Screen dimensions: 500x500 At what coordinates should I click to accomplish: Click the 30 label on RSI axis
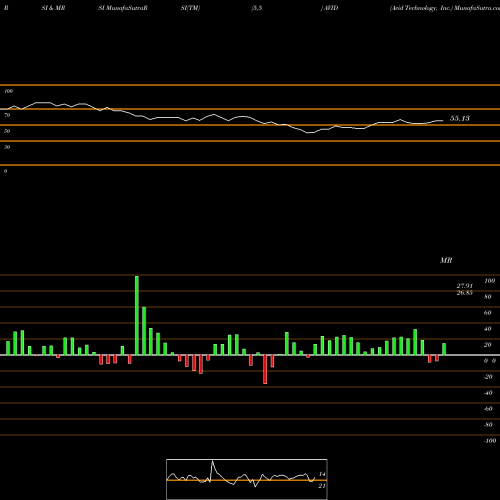[x=7, y=147]
